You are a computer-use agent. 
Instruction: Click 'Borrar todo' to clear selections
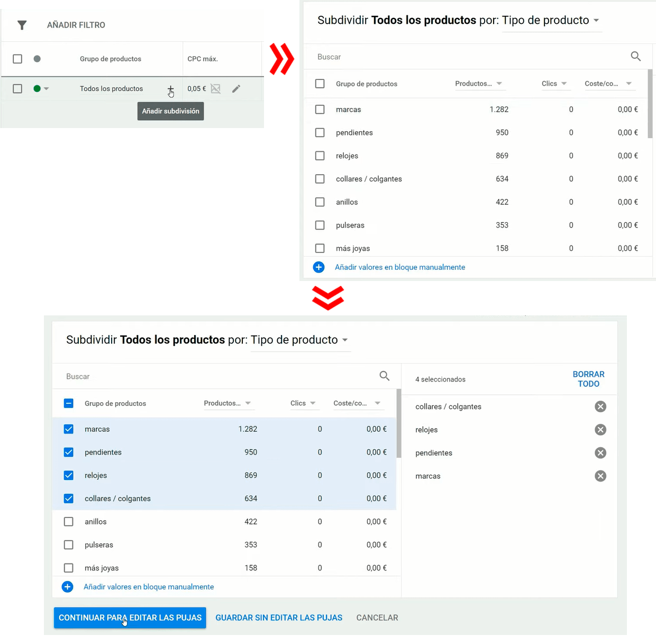(x=588, y=379)
